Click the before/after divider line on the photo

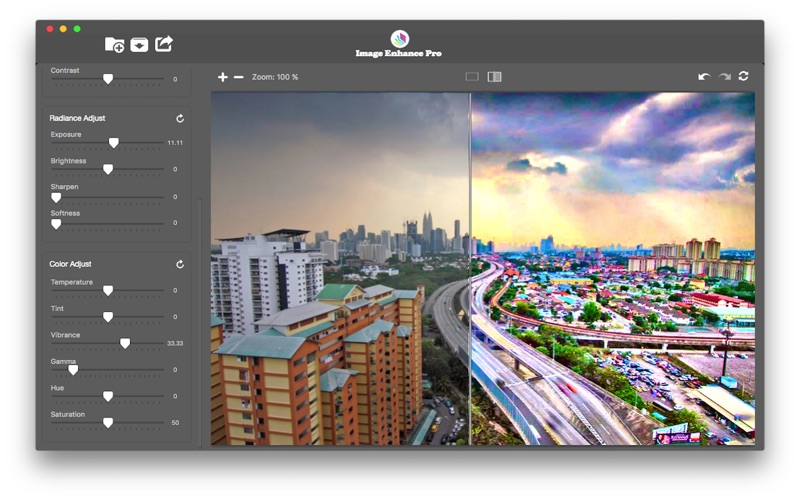(x=470, y=270)
